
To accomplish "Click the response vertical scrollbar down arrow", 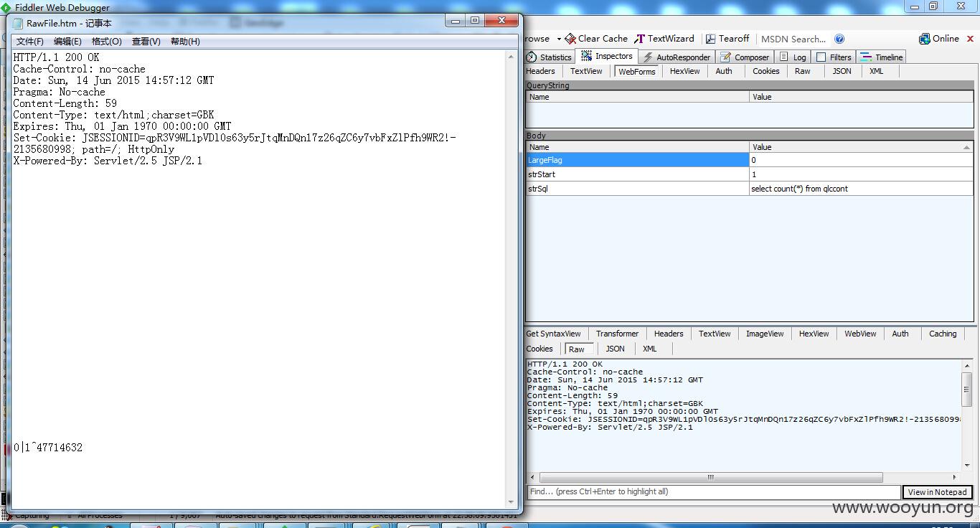I will click(966, 466).
